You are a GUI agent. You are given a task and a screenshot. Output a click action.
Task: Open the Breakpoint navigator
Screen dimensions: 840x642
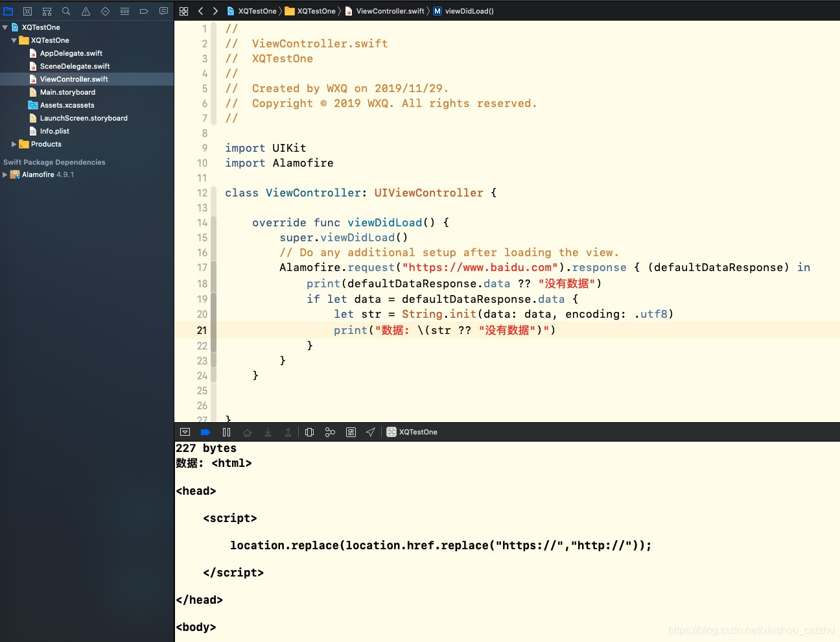(144, 11)
